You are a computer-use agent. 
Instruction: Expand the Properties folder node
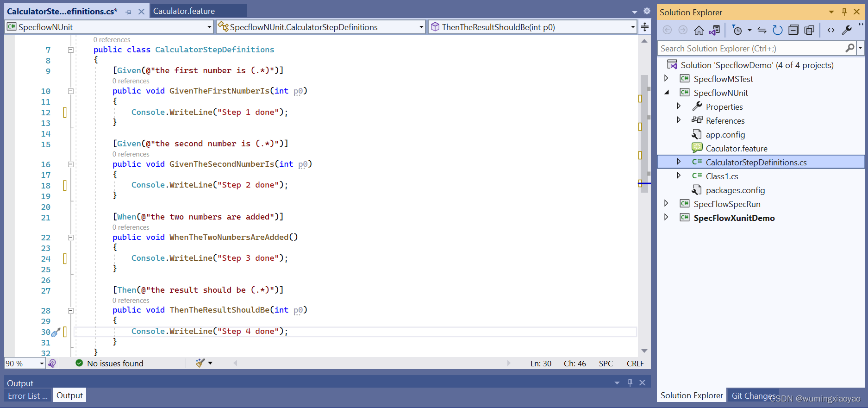[679, 106]
